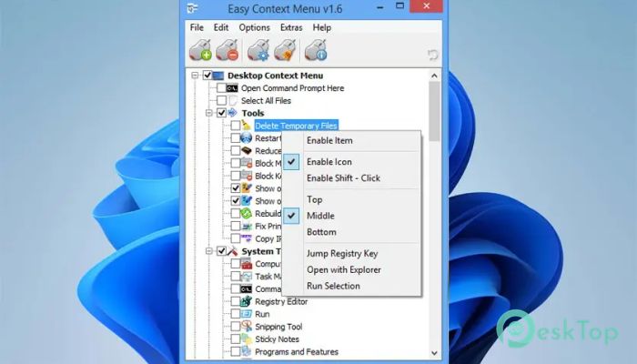
Task: Collapse the Tools tree node
Action: 208,113
